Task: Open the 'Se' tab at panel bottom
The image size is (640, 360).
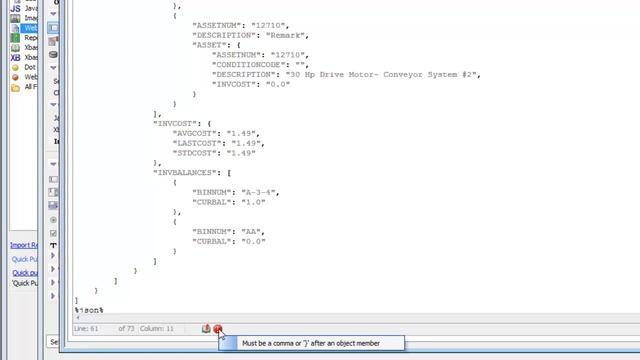Action: coord(54,342)
